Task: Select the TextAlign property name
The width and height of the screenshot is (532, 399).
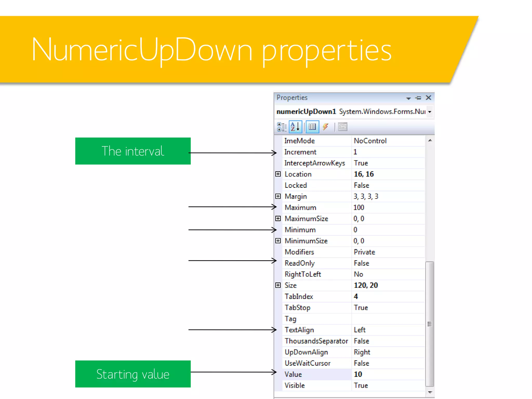Action: coord(299,330)
